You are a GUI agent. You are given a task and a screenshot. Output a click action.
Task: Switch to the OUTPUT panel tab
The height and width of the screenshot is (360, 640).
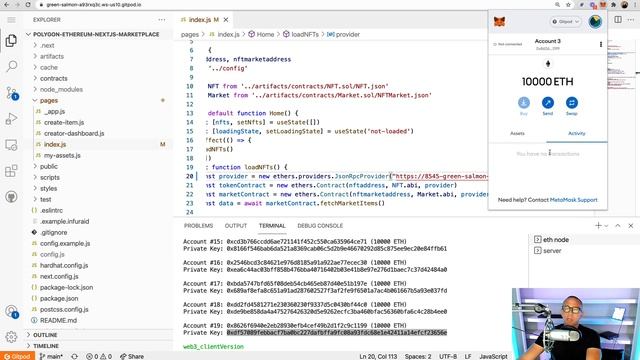click(x=236, y=226)
